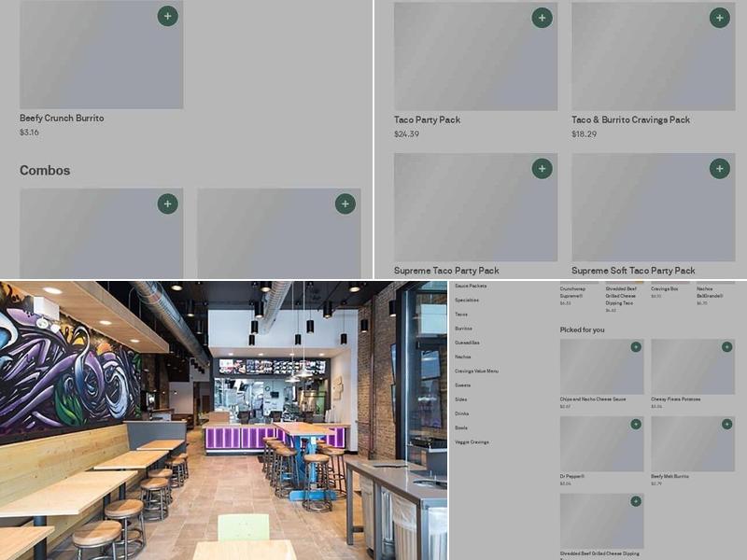
Task: Add Beefy Crunch Burrito to cart
Action: (x=167, y=16)
